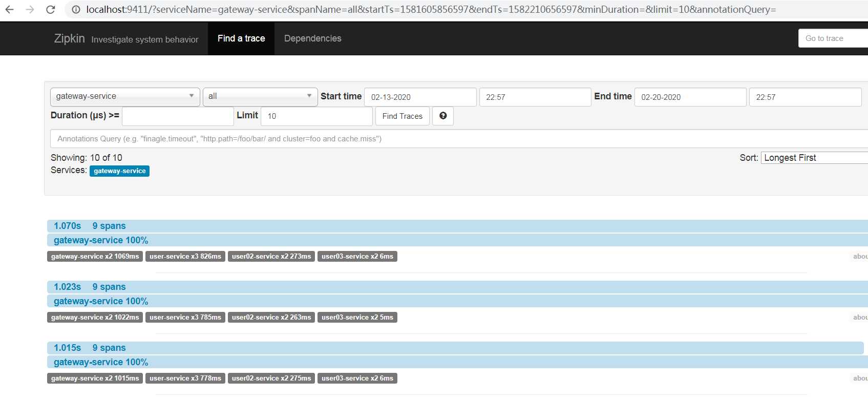Click the Limit field showing 10
Image resolution: width=868 pixels, height=400 pixels.
tap(316, 116)
